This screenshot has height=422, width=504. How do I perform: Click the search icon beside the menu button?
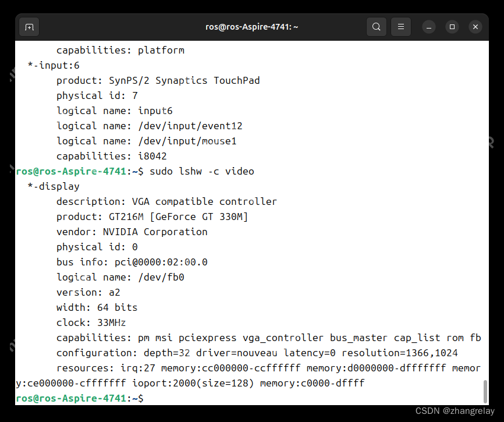point(376,26)
